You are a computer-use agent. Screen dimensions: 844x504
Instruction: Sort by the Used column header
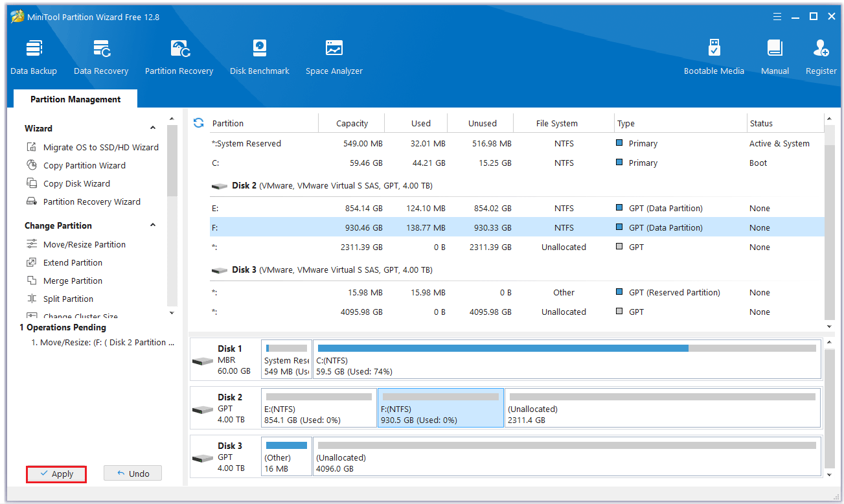click(x=420, y=123)
